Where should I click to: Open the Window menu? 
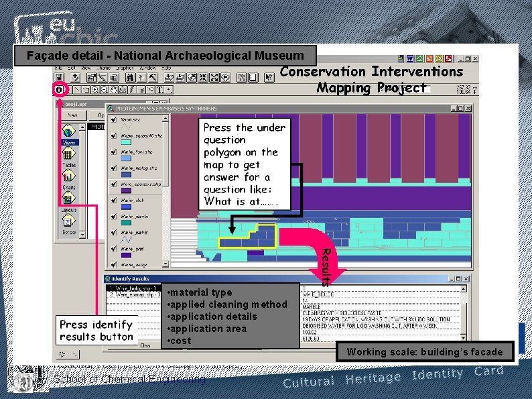click(x=147, y=68)
